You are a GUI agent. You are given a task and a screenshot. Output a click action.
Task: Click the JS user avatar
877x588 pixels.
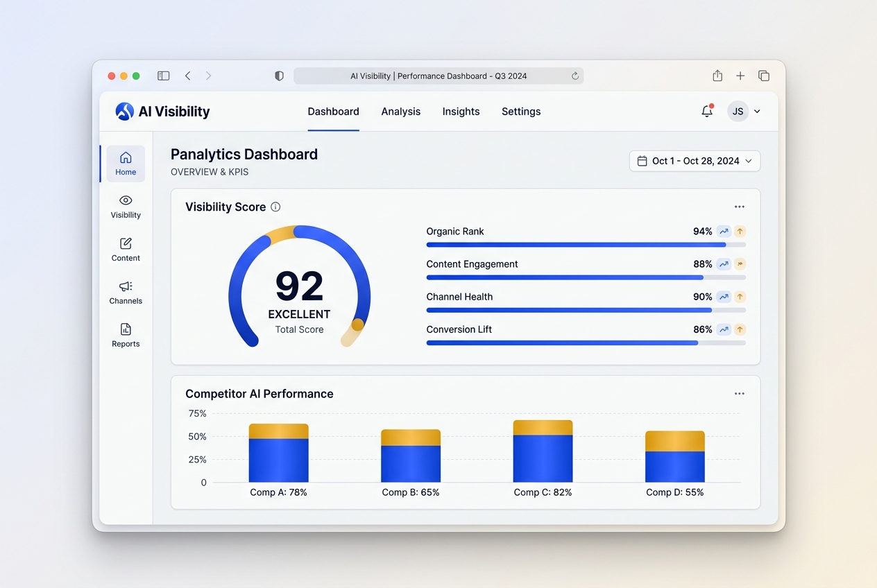tap(738, 111)
